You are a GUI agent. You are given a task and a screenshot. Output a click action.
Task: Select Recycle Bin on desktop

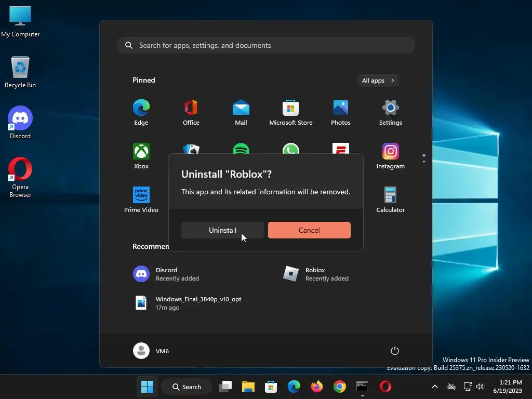20,72
